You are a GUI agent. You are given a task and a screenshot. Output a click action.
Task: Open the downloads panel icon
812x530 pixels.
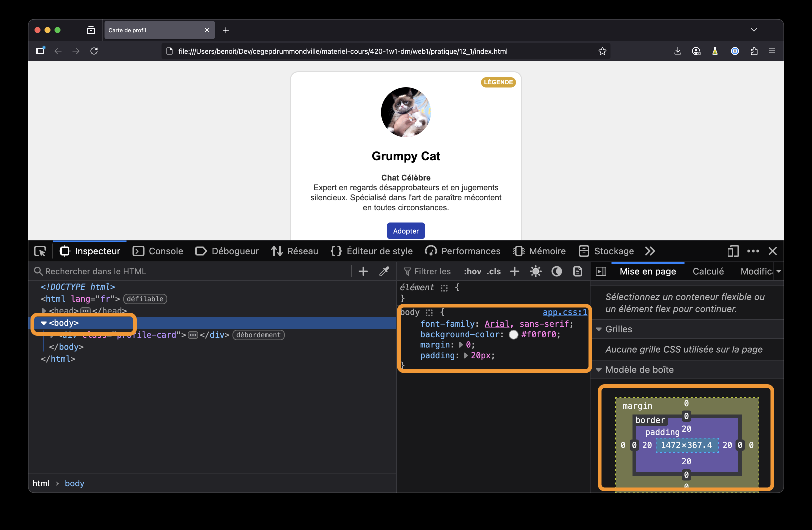[x=677, y=51]
